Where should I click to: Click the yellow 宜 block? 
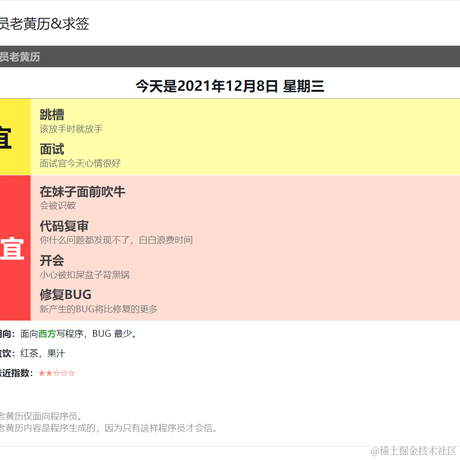[x=15, y=137]
